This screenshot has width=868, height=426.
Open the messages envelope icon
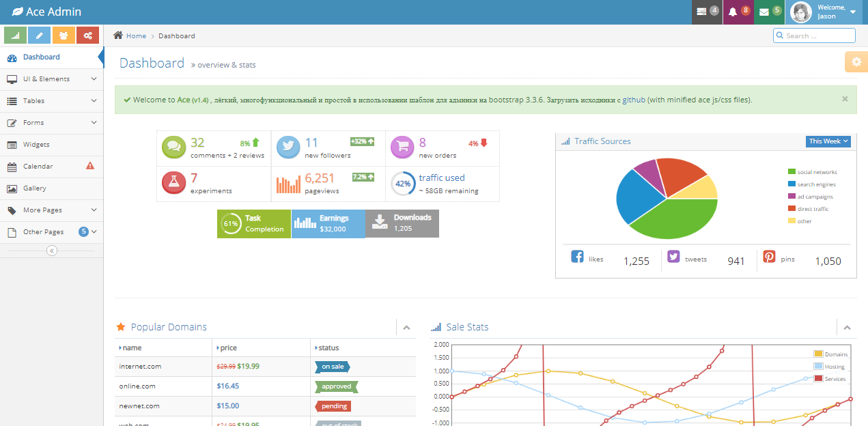(x=770, y=12)
